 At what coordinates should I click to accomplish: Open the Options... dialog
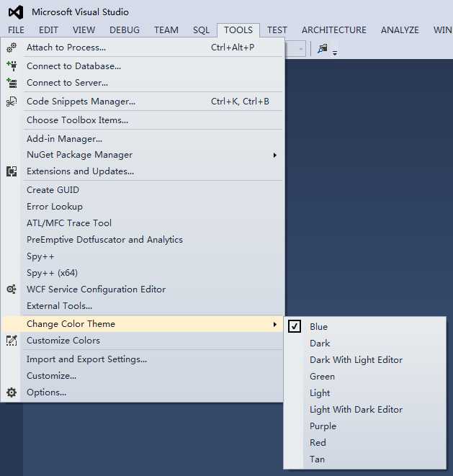point(143,392)
